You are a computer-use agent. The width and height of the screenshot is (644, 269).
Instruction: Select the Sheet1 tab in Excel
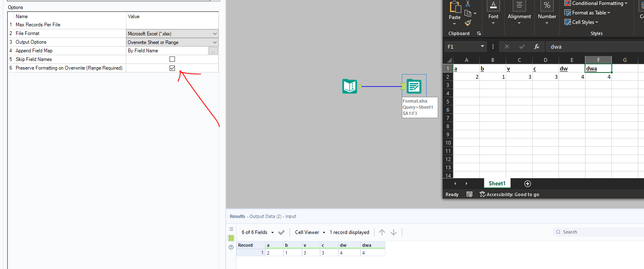[497, 183]
